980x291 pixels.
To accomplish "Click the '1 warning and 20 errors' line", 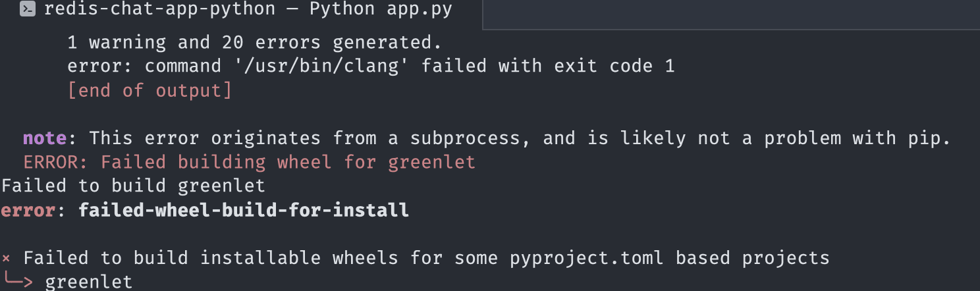I will (254, 43).
